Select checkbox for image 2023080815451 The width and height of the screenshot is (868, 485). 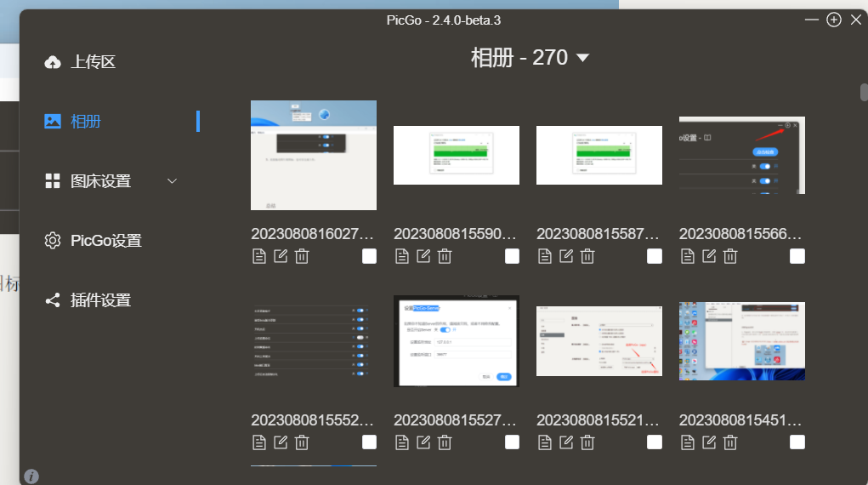(x=797, y=442)
